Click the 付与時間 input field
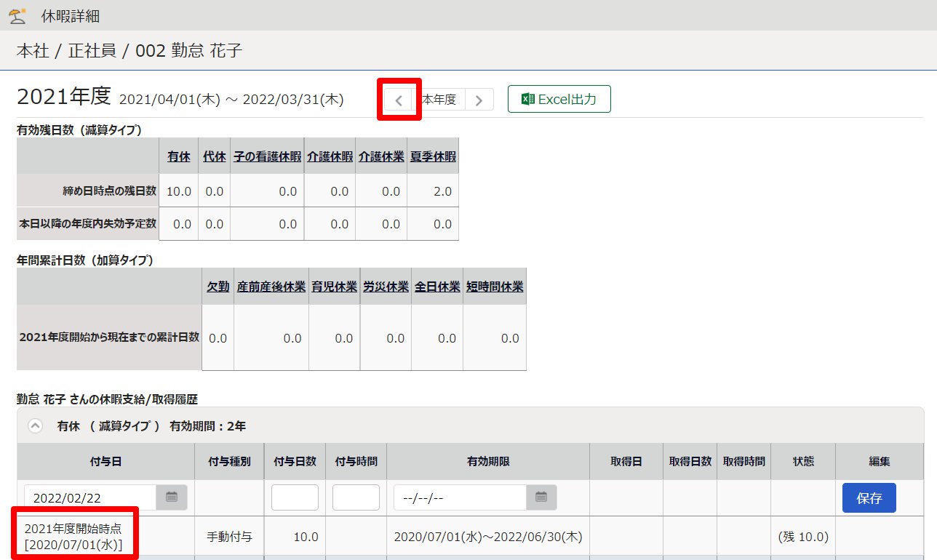 click(x=356, y=497)
